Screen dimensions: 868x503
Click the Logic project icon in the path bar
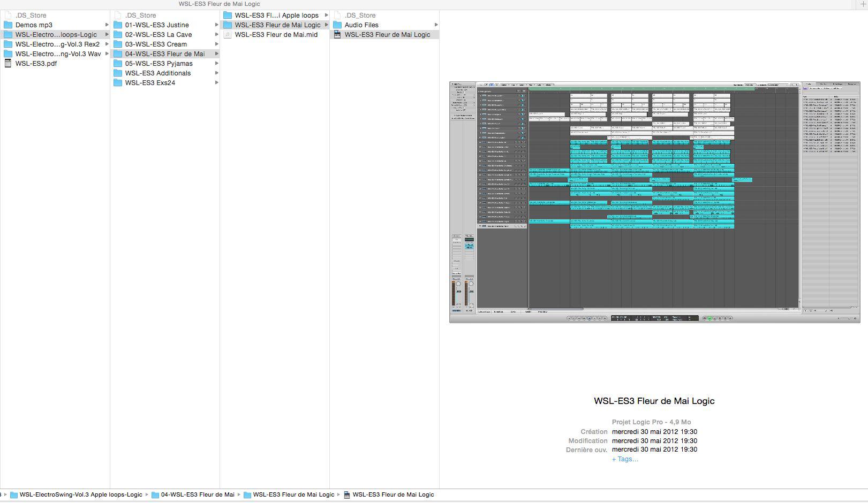(x=347, y=495)
